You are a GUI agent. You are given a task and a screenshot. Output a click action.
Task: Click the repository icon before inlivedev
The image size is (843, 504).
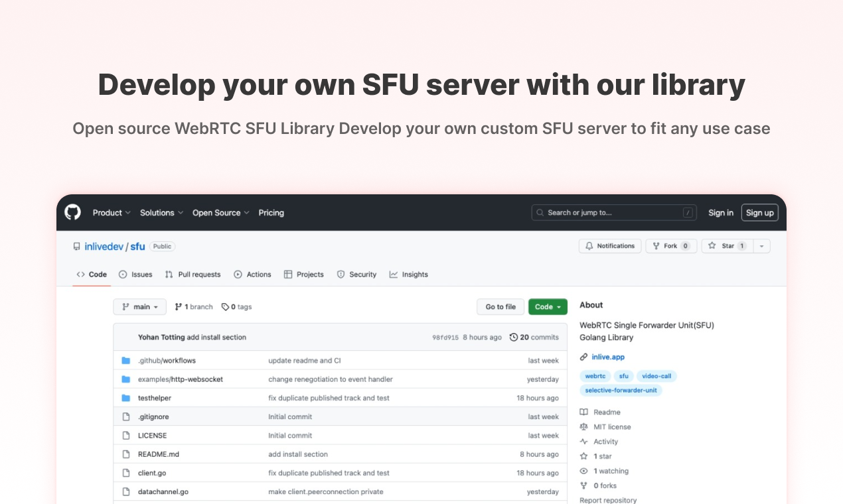click(x=77, y=246)
